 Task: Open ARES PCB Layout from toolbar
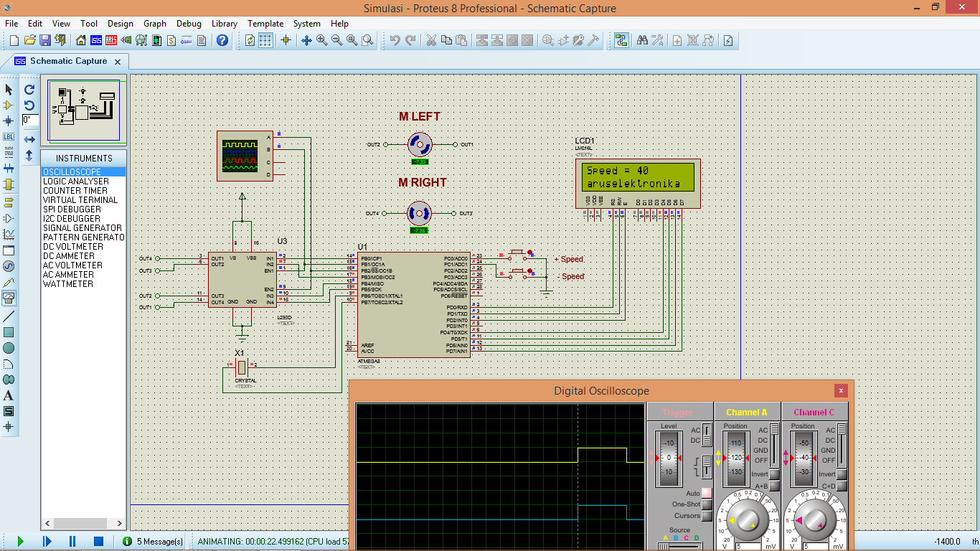[112, 40]
